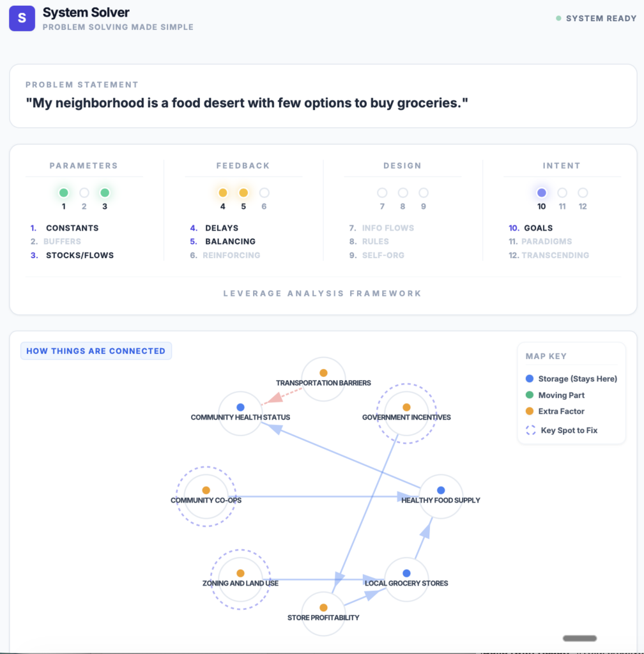Click the Storage blue color legend dot

pyautogui.click(x=529, y=379)
